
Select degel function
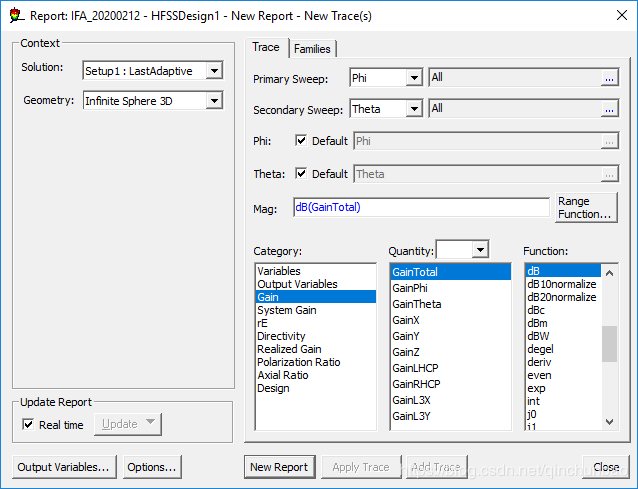click(x=563, y=349)
